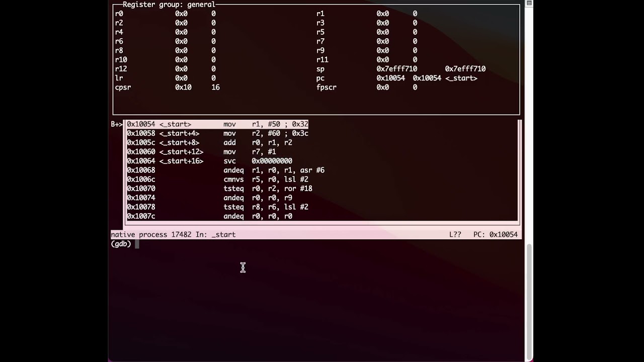Click address 0x1005c <_start+8>

coord(163,143)
